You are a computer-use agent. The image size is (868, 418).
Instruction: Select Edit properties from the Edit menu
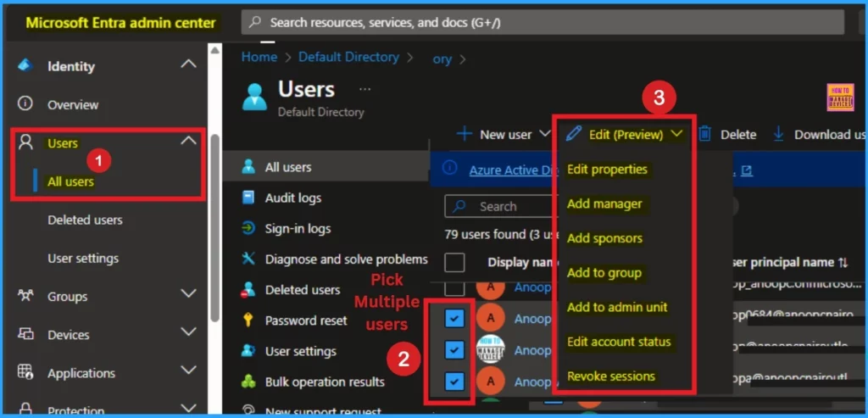click(x=607, y=170)
